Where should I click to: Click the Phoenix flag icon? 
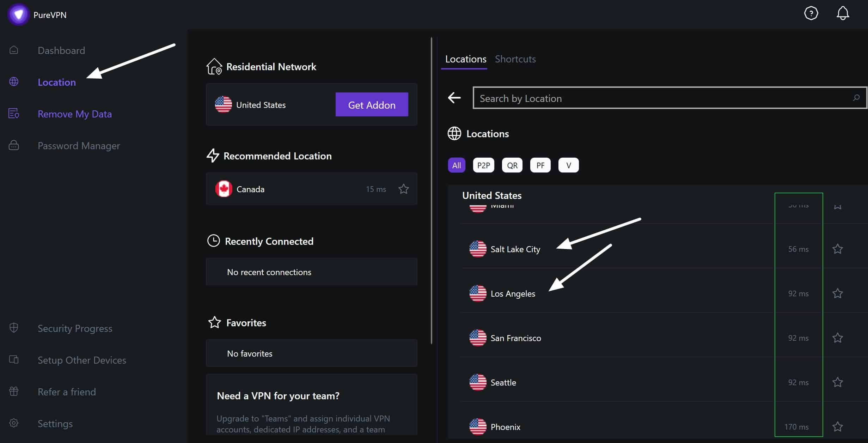[x=478, y=427]
